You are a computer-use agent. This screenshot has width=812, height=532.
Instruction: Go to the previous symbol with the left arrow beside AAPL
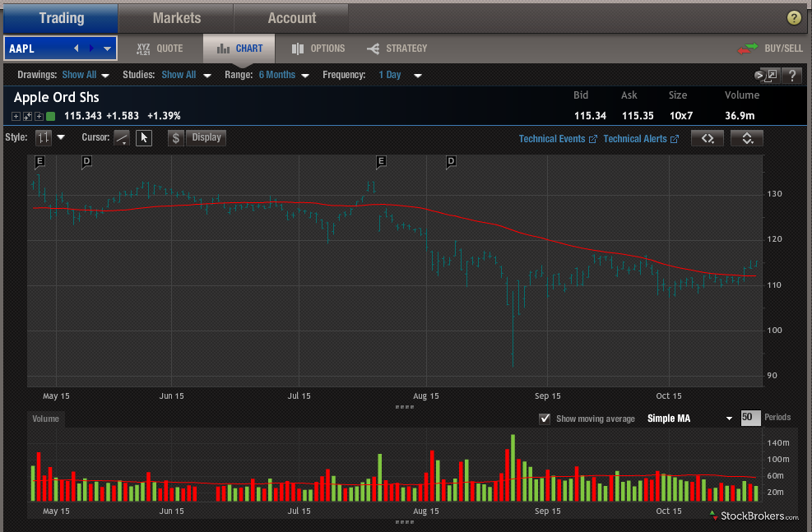tap(77, 49)
